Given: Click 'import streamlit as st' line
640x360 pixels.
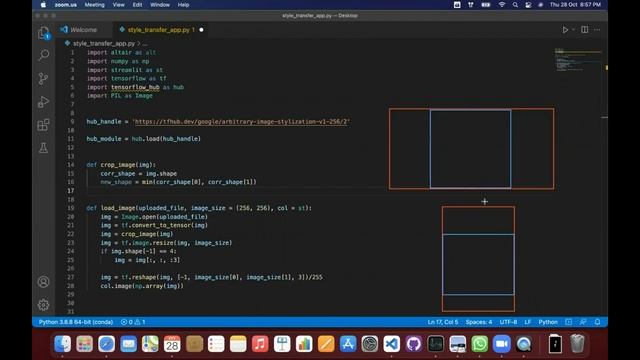Looking at the screenshot, I should coord(124,70).
